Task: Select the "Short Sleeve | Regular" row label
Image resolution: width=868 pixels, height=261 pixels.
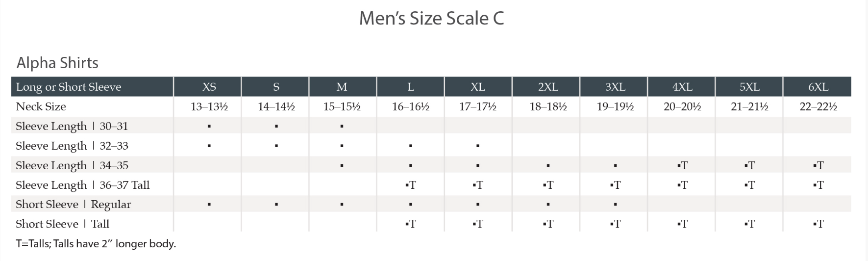Action: click(x=74, y=204)
